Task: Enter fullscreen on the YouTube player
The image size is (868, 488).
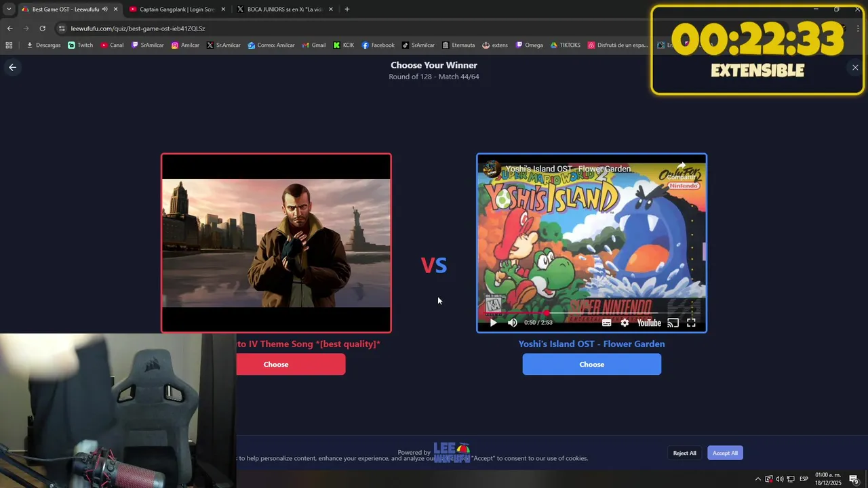Action: (x=691, y=323)
